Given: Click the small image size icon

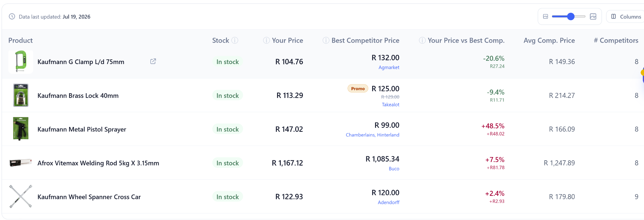Looking at the screenshot, I should point(545,16).
